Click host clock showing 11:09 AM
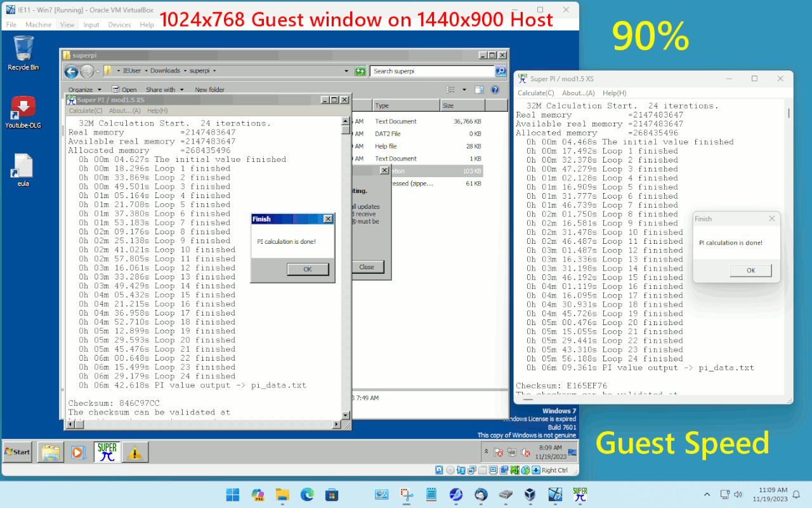The height and width of the screenshot is (508, 812). [773, 490]
